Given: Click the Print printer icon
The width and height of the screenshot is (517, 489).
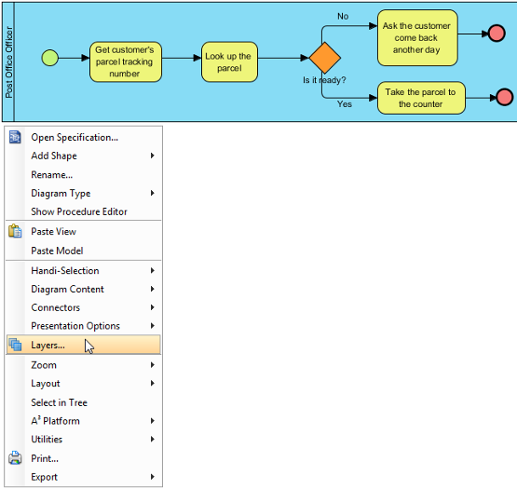Looking at the screenshot, I should tap(15, 458).
